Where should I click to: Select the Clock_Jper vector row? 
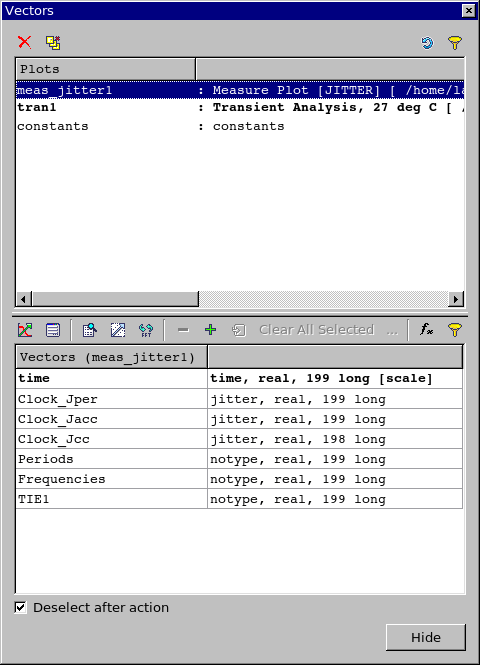point(239,399)
